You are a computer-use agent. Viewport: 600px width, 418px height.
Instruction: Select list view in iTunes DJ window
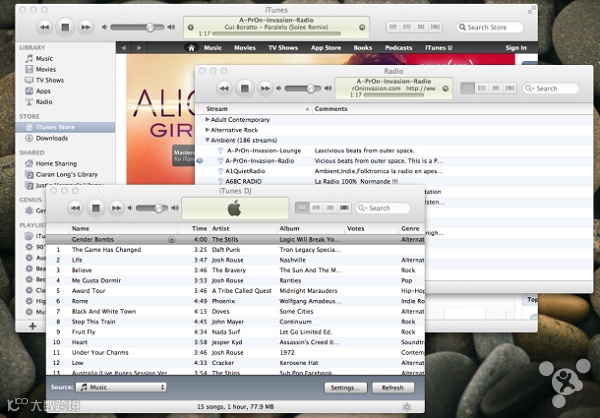pyautogui.click(x=302, y=208)
